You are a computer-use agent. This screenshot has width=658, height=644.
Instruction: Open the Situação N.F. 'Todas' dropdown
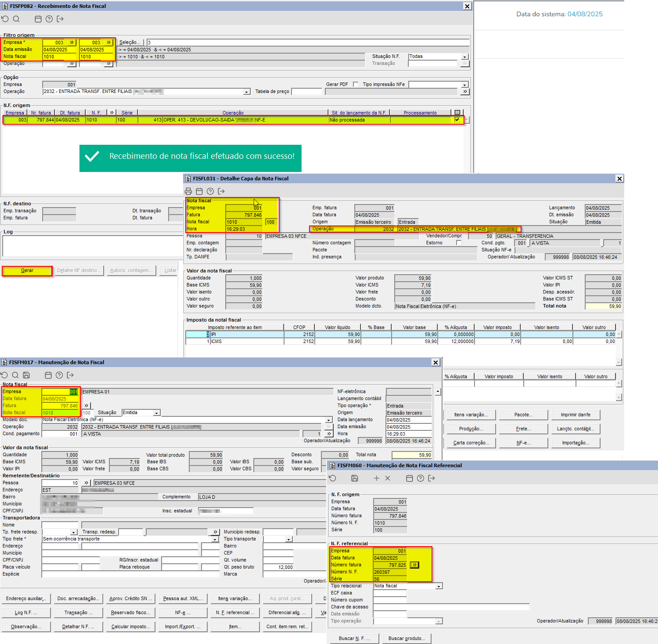pos(465,57)
